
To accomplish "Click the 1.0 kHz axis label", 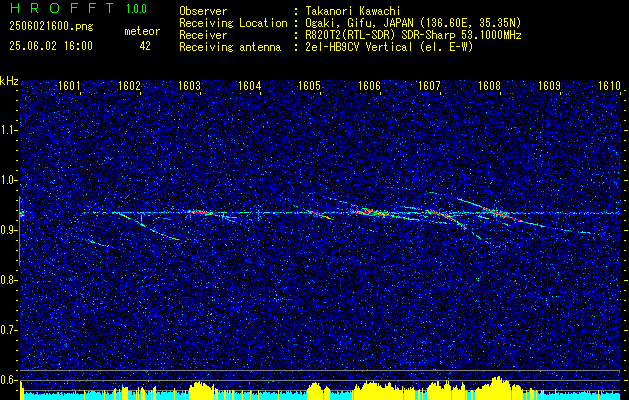I will (8, 180).
